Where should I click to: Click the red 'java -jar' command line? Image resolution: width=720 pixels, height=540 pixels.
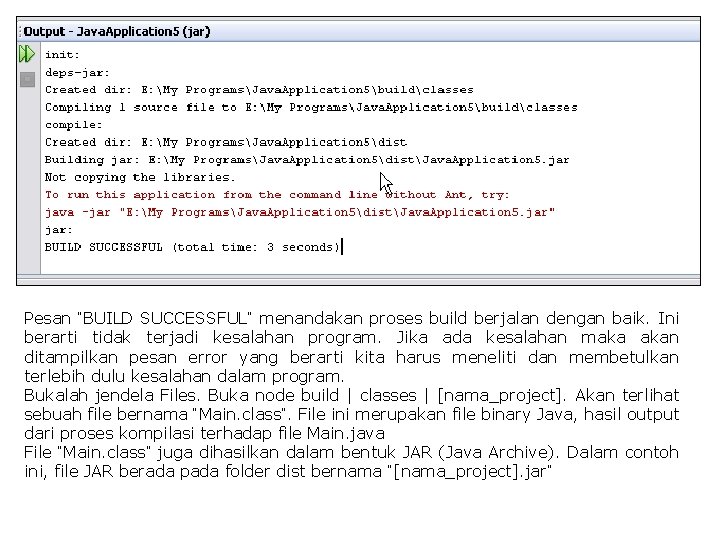click(300, 212)
